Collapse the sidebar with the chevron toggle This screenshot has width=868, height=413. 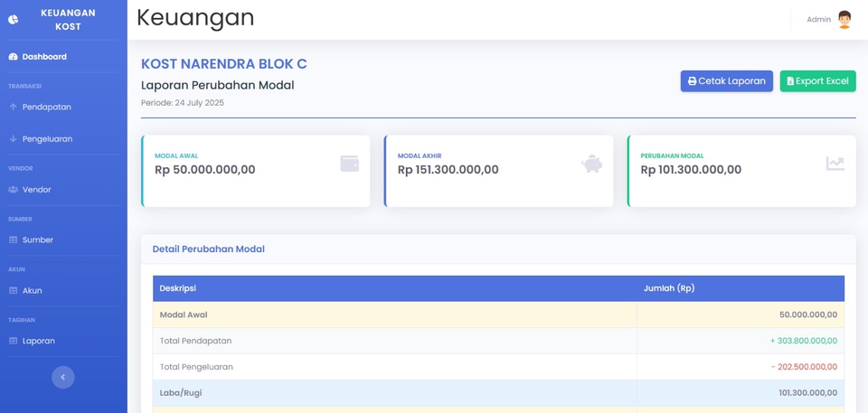coord(63,378)
